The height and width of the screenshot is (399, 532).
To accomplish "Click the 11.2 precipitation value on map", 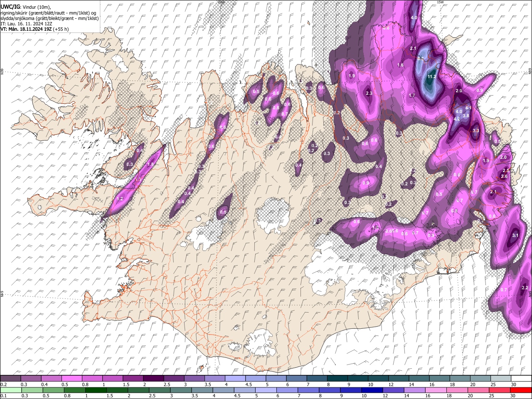I will pos(431,76).
